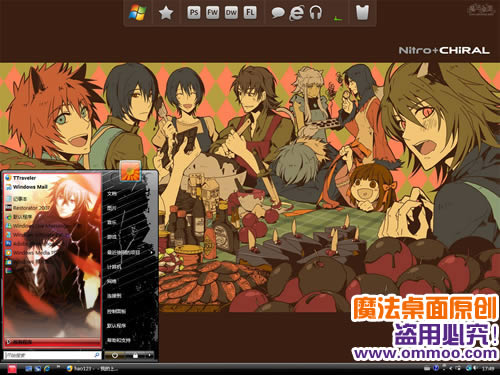Click the switch windows quick launch icon
Viewport: 500px width, 375px height.
[x=38, y=368]
